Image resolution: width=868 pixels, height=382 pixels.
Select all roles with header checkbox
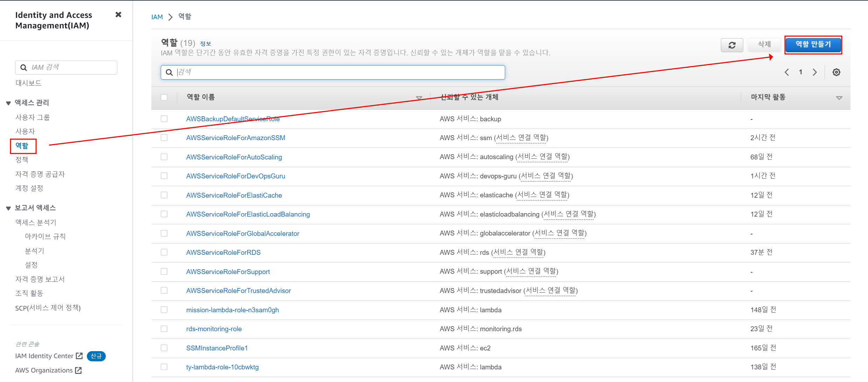(164, 97)
